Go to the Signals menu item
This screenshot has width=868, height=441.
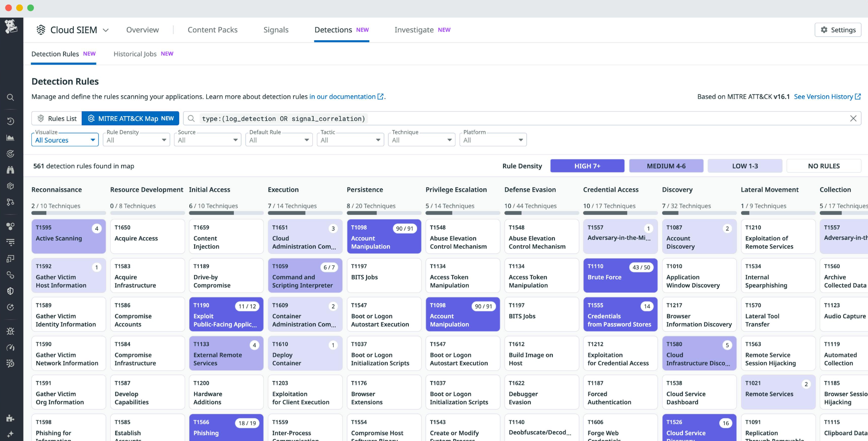[276, 30]
